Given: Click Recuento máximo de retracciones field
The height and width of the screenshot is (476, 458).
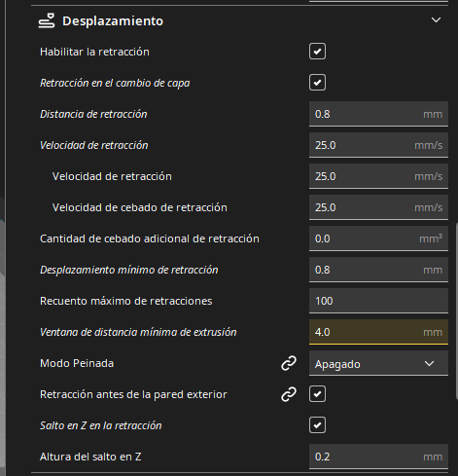Looking at the screenshot, I should (378, 301).
